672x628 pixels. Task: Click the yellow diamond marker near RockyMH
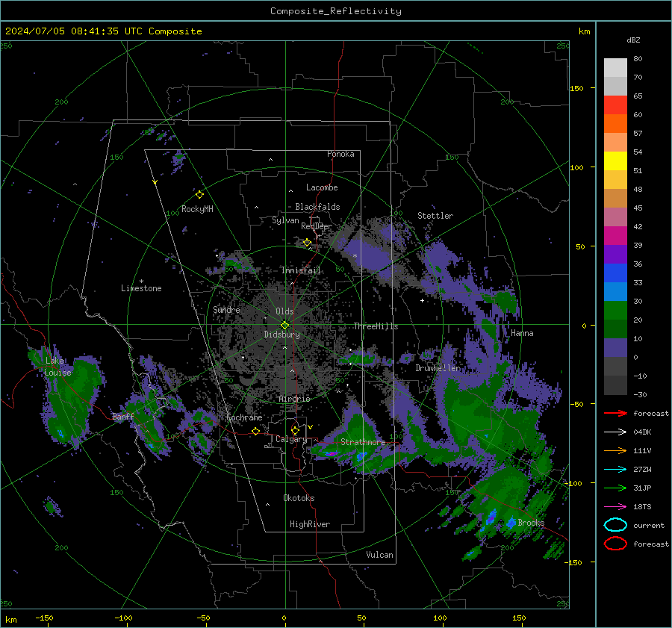click(x=199, y=195)
